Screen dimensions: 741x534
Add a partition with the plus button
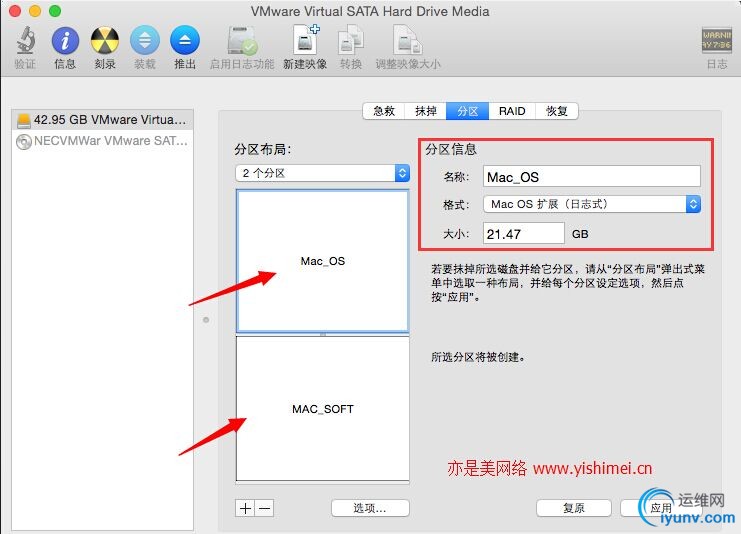coord(245,508)
